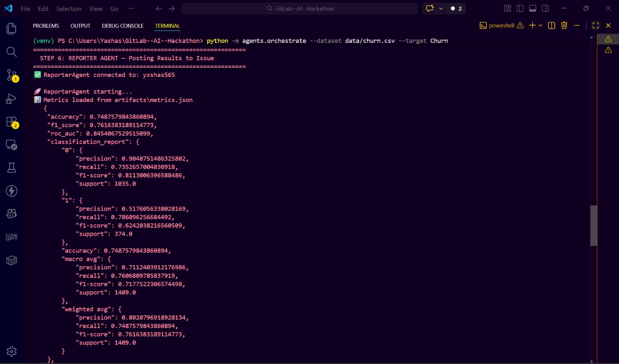The image size is (619, 364).
Task: Click the terminal vertical scrollbar thumb
Action: pyautogui.click(x=594, y=226)
